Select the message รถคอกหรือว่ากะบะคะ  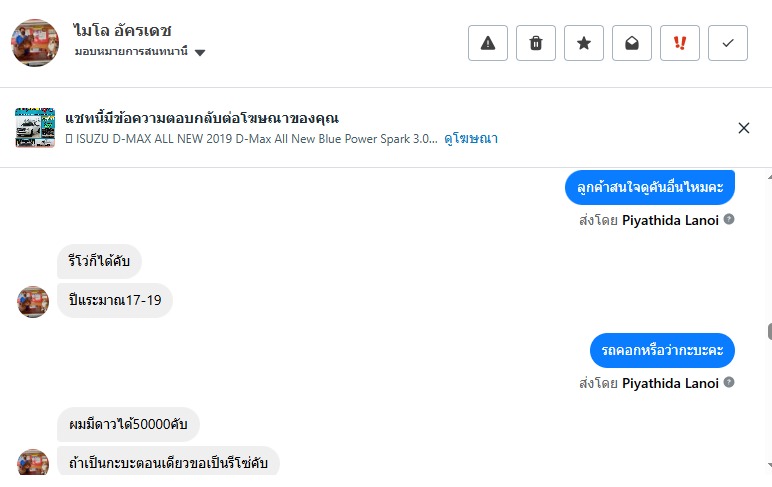pyautogui.click(x=661, y=350)
